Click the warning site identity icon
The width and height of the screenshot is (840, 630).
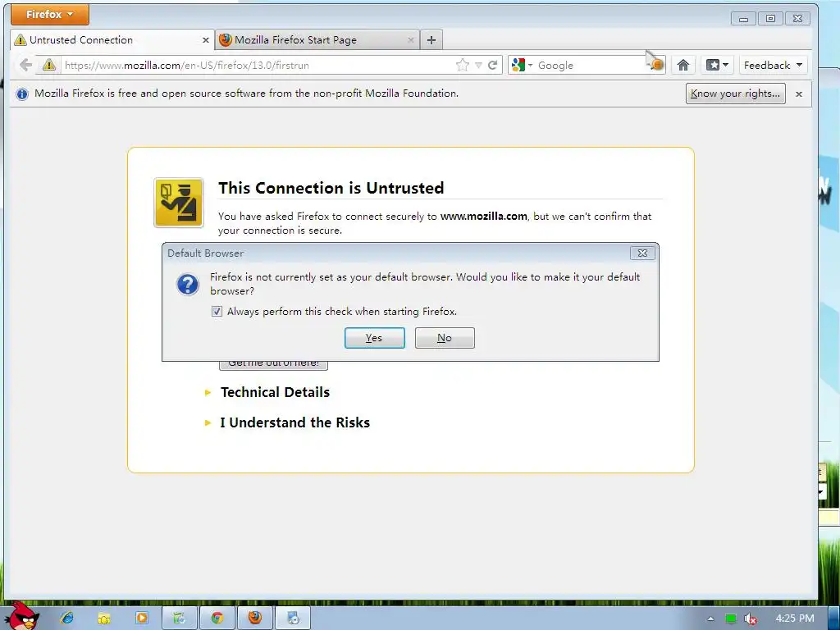(x=49, y=66)
